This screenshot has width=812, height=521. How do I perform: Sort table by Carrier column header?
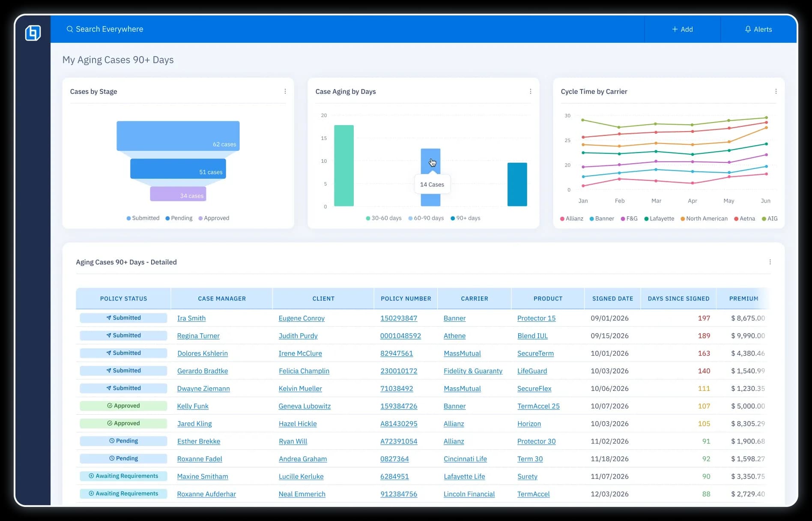pyautogui.click(x=474, y=299)
